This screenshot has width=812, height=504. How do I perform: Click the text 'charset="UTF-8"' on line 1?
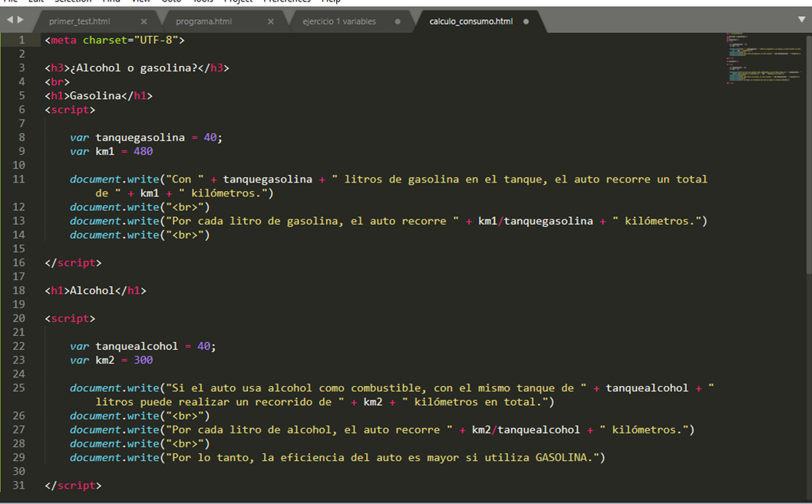pyautogui.click(x=130, y=40)
